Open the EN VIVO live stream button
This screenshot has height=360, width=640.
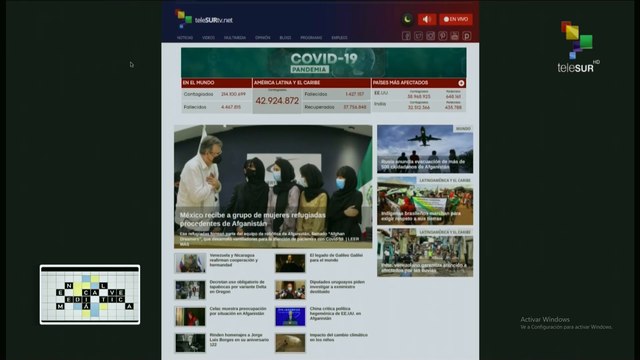(x=456, y=19)
